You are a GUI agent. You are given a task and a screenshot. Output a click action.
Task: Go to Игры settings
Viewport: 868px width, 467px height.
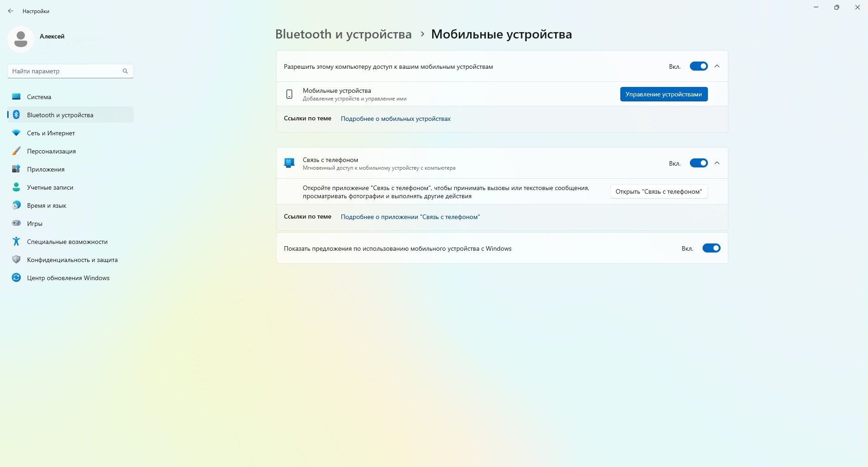coord(71,224)
